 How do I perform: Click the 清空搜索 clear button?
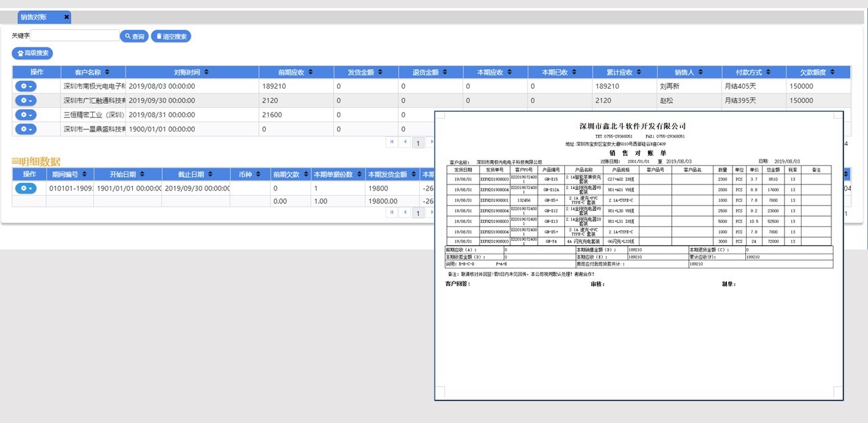pos(171,37)
